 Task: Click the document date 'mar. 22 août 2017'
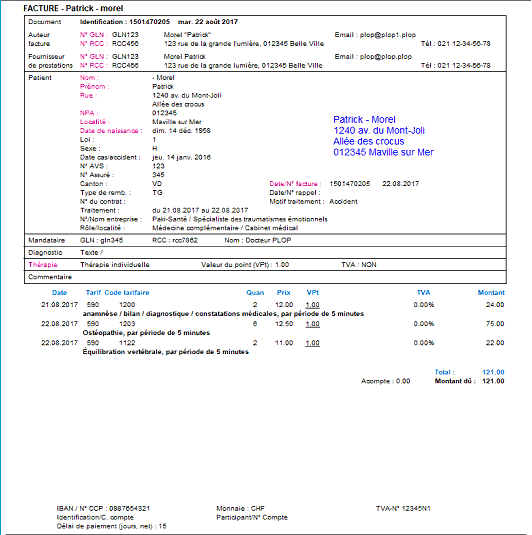(x=208, y=22)
